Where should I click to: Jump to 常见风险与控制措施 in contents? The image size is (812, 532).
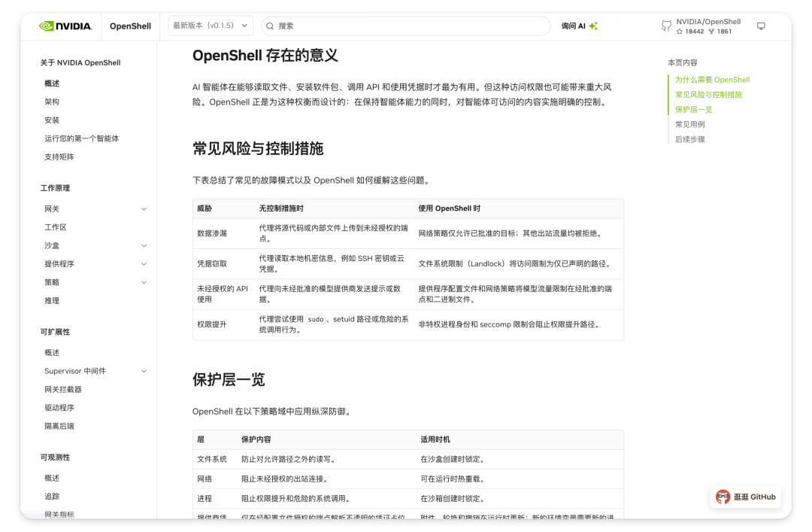click(x=708, y=95)
